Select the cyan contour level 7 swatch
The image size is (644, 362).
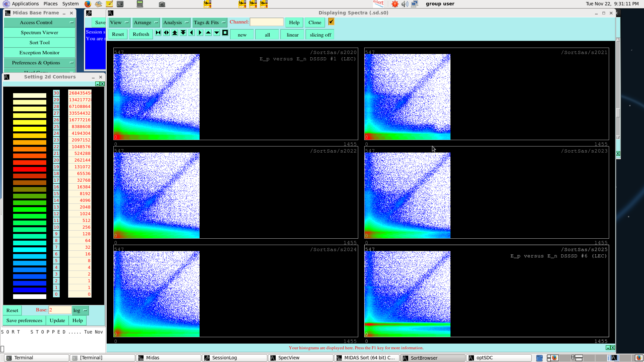tap(30, 250)
